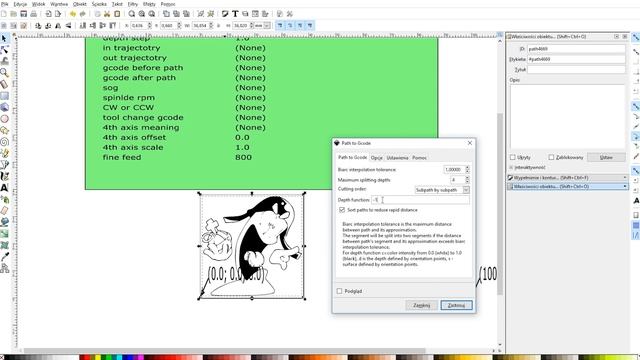Viewport: 640px width, 360px height.
Task: Toggle Sort paths to reduce rapid distance
Action: (342, 210)
